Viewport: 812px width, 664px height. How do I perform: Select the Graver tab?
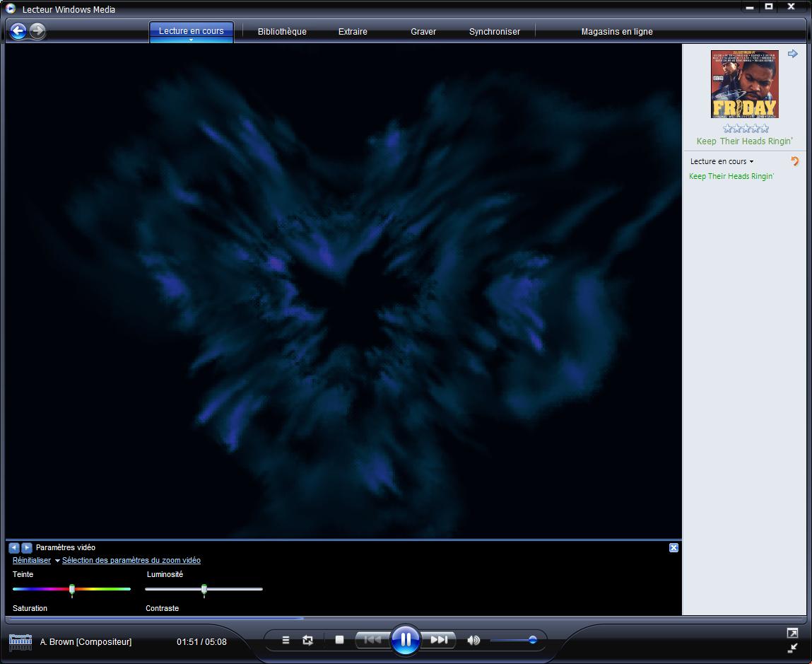click(423, 32)
